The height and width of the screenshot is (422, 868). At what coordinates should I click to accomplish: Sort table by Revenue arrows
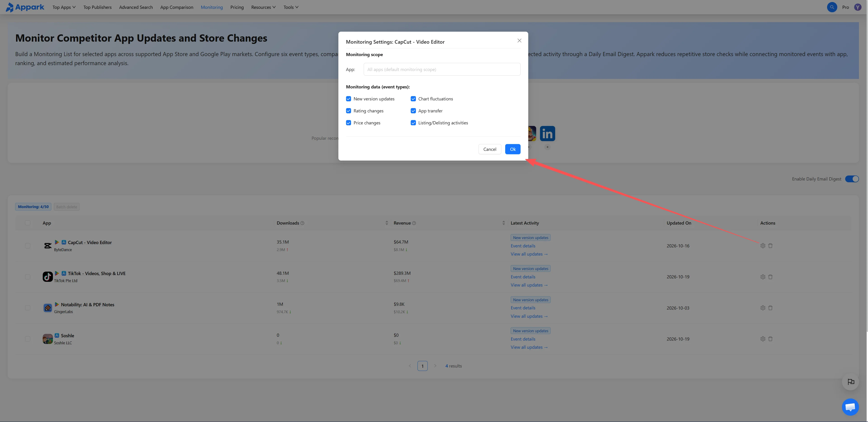click(x=503, y=223)
